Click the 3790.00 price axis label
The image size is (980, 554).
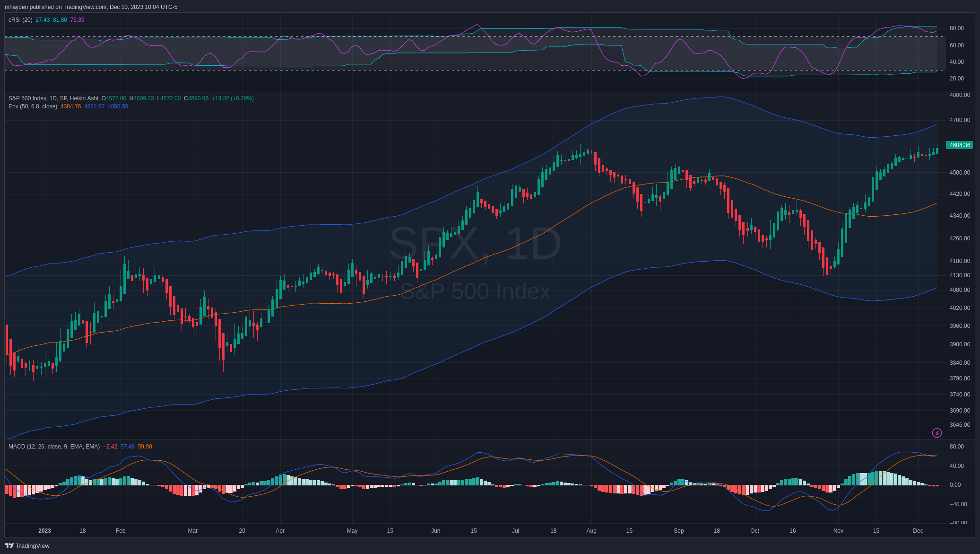pos(960,378)
